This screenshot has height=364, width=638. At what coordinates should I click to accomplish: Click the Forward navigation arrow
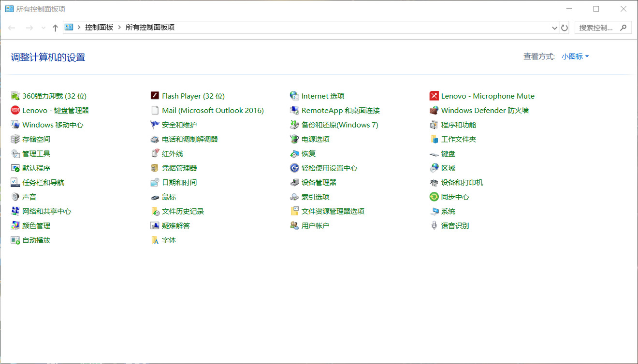pyautogui.click(x=29, y=28)
